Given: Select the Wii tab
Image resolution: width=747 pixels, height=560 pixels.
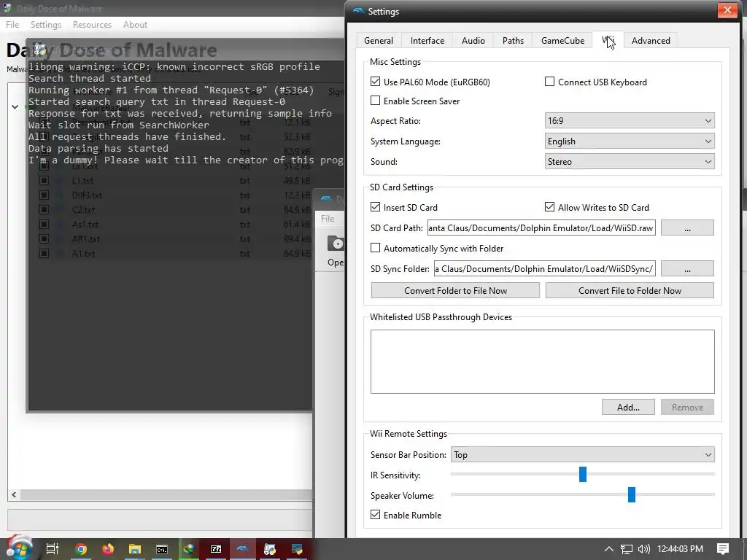Looking at the screenshot, I should 608,40.
